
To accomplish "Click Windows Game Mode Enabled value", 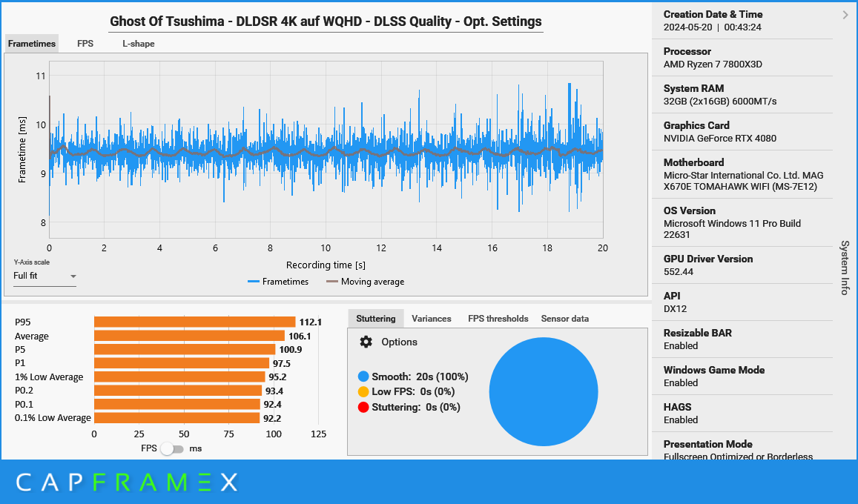I will coord(681,383).
